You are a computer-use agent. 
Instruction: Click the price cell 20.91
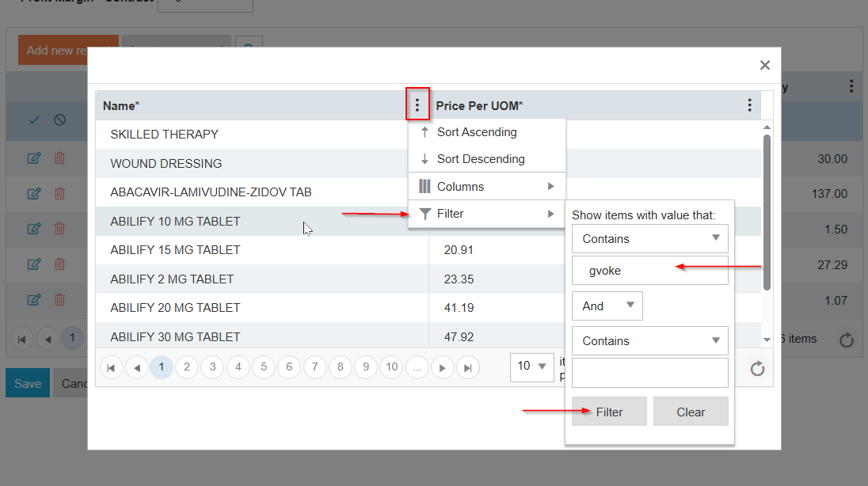459,250
